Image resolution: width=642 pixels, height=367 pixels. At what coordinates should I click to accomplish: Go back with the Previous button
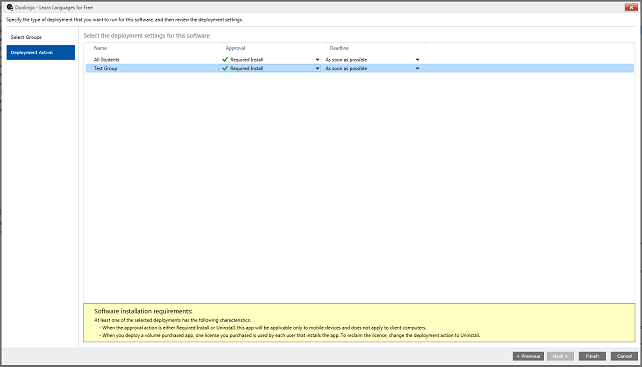(x=528, y=356)
